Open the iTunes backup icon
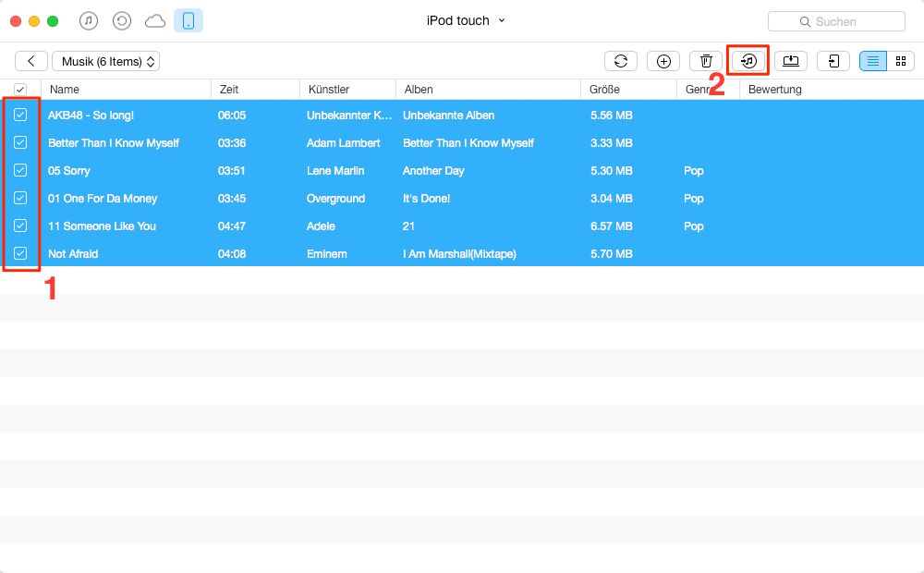Viewport: 924px width, 573px height. coord(121,21)
